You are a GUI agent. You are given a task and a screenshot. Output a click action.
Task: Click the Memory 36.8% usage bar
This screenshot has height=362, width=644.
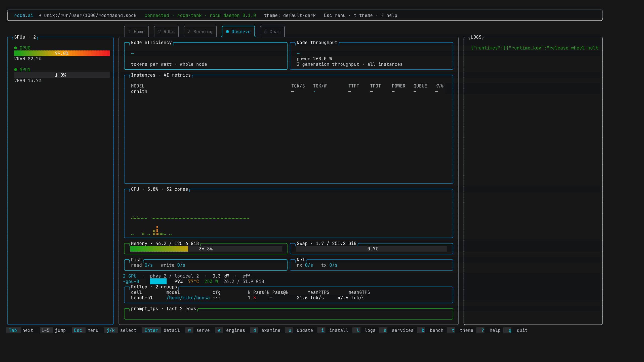point(206,249)
